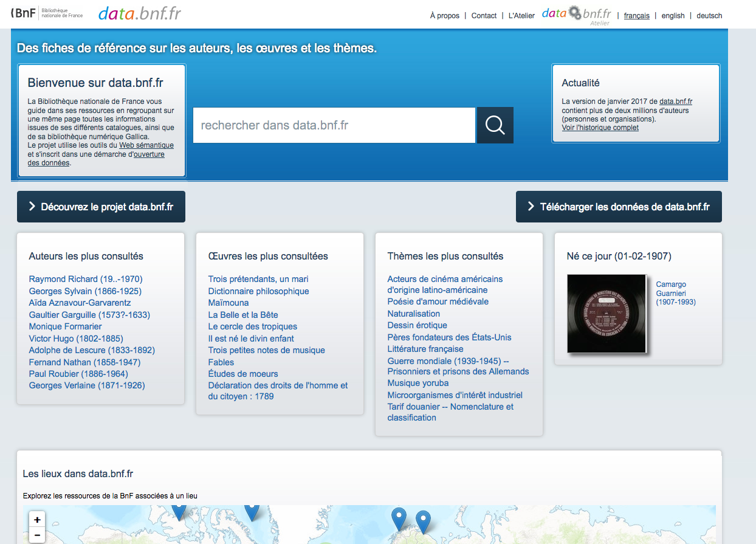Screen dimensions: 756x544
Task: Click Découvrez le projet data.bnf.fr button
Action: pyautogui.click(x=101, y=207)
